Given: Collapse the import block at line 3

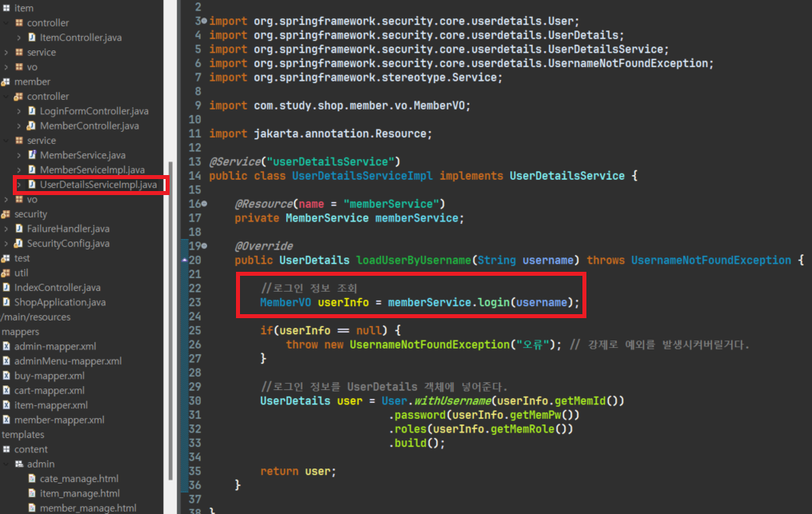Looking at the screenshot, I should pyautogui.click(x=205, y=22).
